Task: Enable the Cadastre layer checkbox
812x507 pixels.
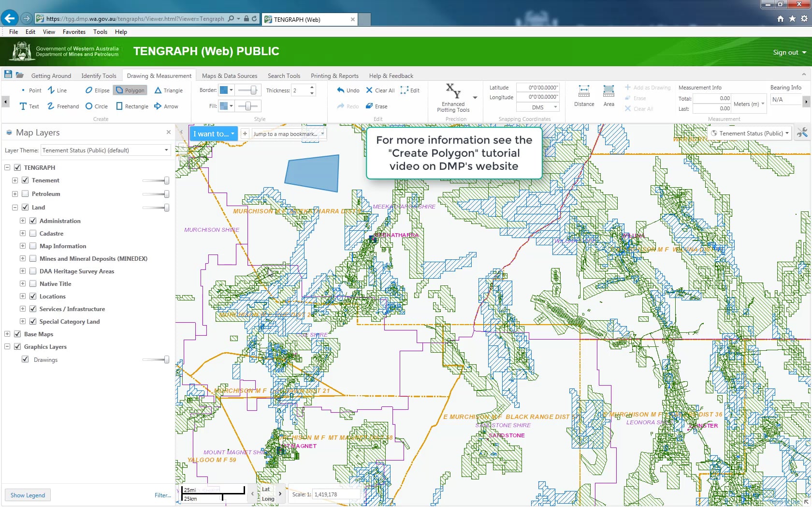Action: pyautogui.click(x=32, y=233)
